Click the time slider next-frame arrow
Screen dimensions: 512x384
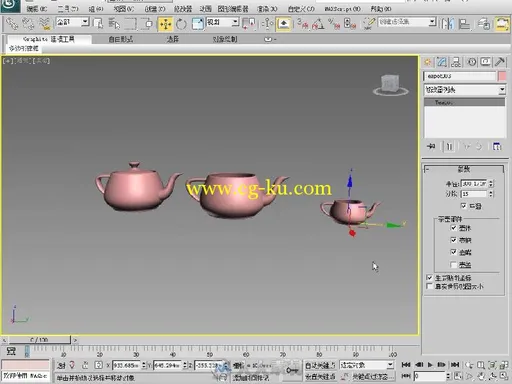point(75,340)
